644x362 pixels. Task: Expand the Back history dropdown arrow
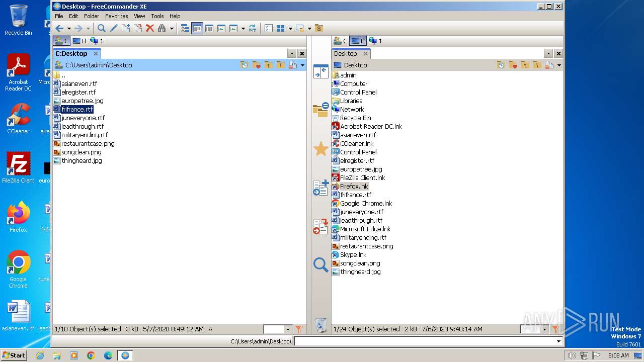[x=68, y=29]
